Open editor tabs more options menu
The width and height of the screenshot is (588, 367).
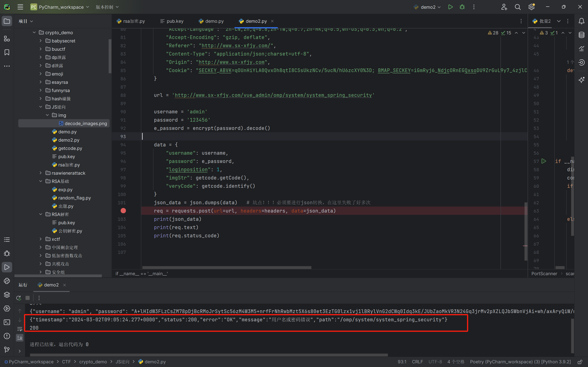(x=521, y=21)
